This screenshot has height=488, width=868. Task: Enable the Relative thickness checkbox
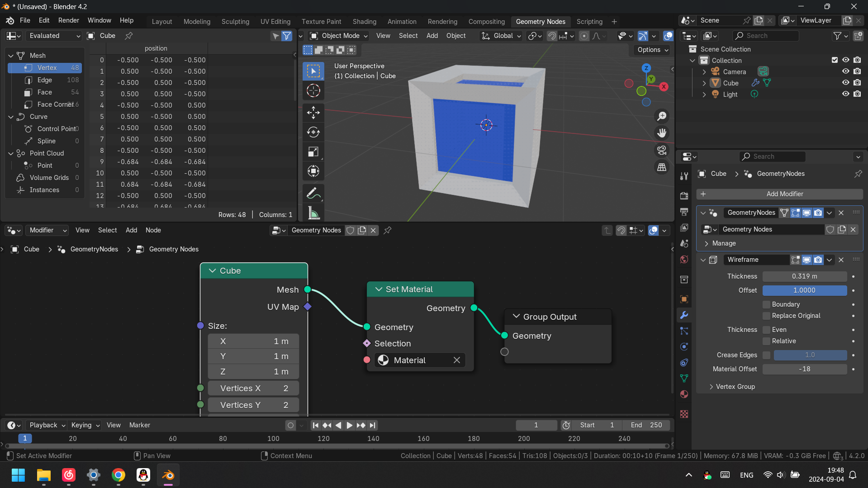tap(766, 341)
